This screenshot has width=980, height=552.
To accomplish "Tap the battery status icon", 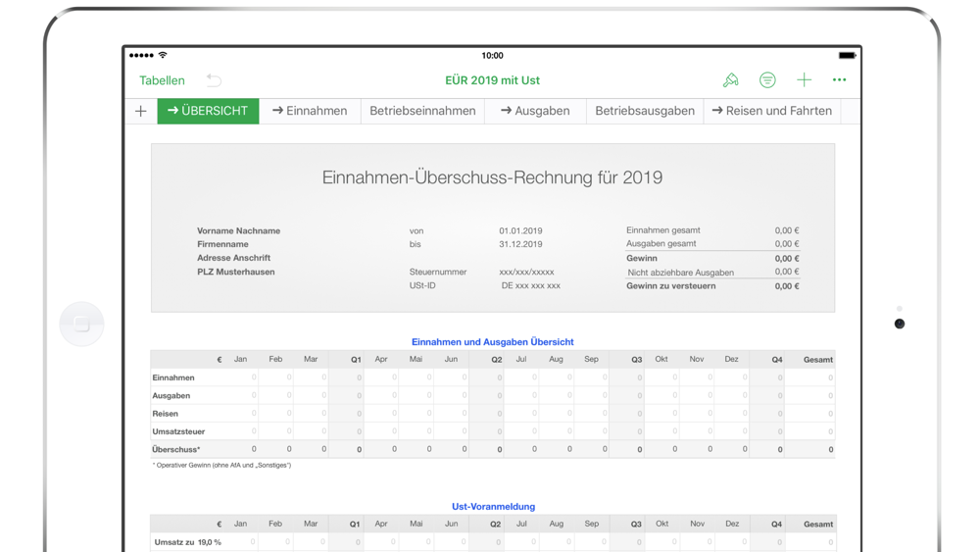I will coord(847,56).
